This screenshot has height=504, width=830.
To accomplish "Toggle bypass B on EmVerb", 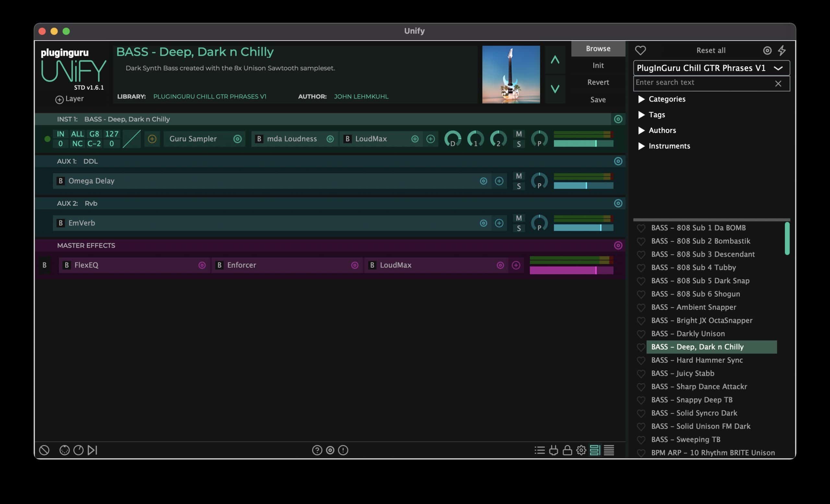I will point(61,223).
